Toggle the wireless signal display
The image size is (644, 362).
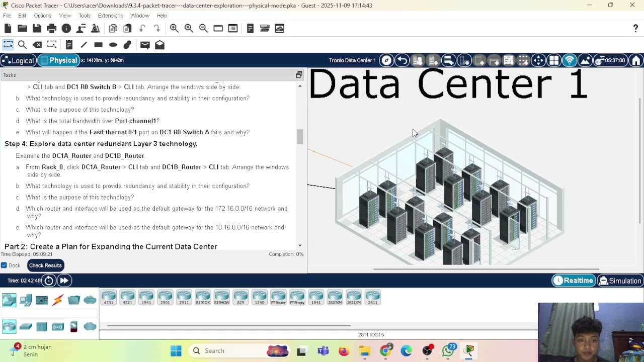[570, 61]
